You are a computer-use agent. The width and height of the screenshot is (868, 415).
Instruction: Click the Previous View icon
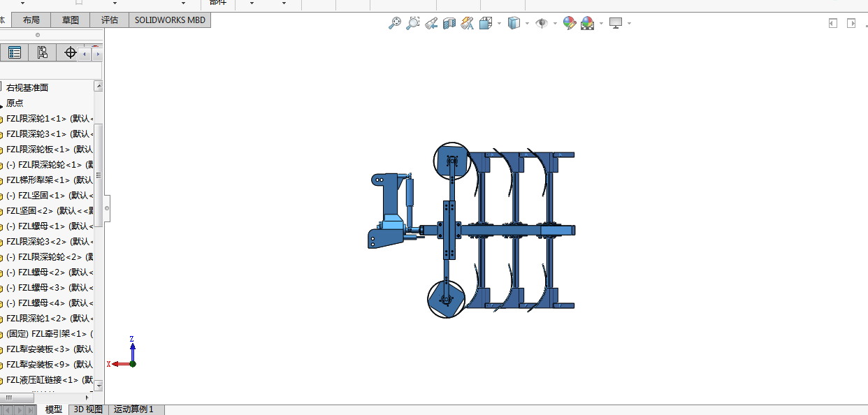[431, 23]
